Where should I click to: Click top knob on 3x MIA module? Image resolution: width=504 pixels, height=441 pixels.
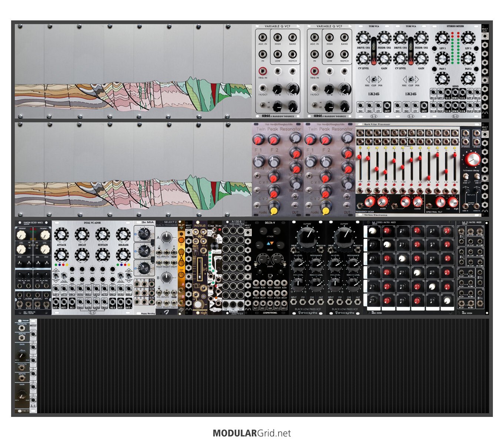(144, 233)
